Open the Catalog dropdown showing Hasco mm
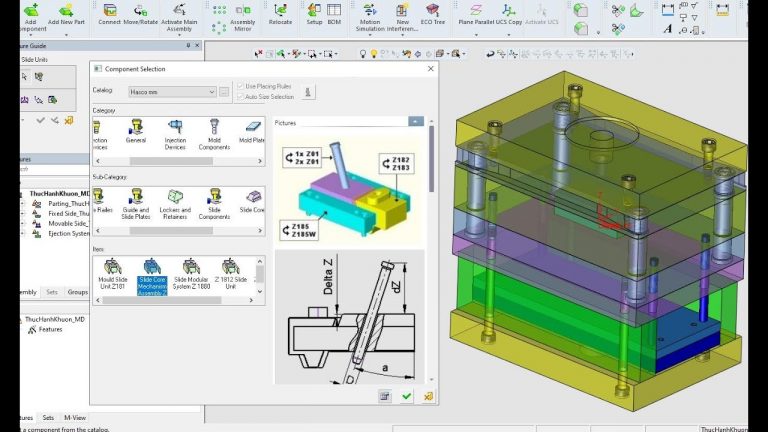This screenshot has height=432, width=768. click(x=169, y=92)
